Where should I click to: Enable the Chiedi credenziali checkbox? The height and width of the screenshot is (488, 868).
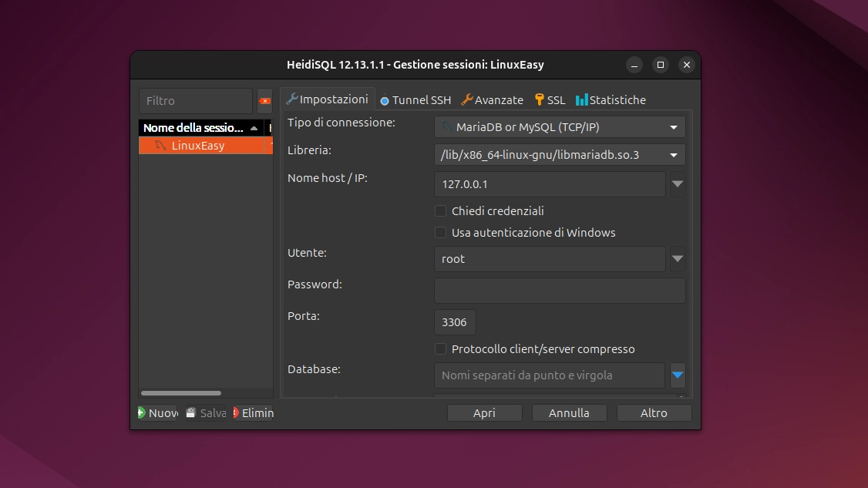click(440, 210)
